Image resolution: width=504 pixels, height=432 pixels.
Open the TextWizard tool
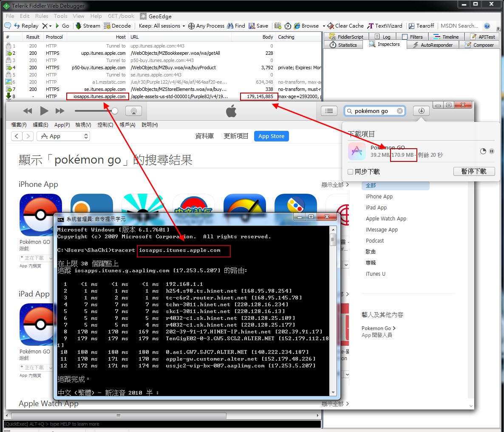[x=385, y=25]
